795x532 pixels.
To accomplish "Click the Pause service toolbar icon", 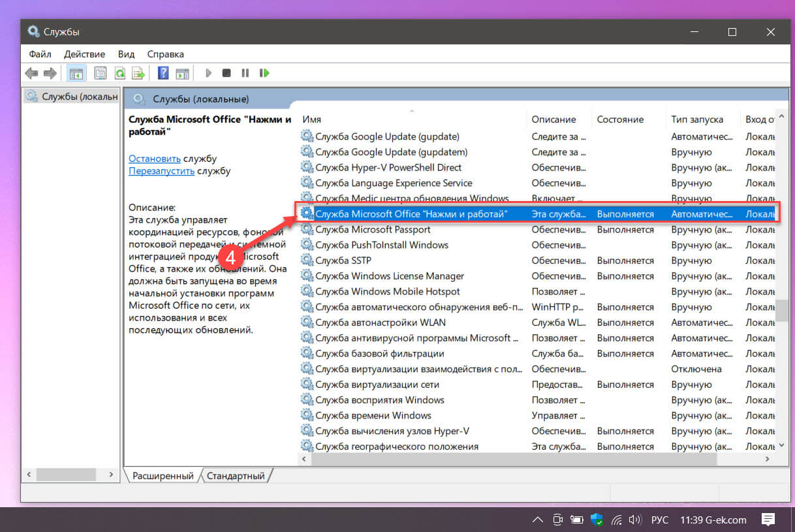I will coord(245,73).
